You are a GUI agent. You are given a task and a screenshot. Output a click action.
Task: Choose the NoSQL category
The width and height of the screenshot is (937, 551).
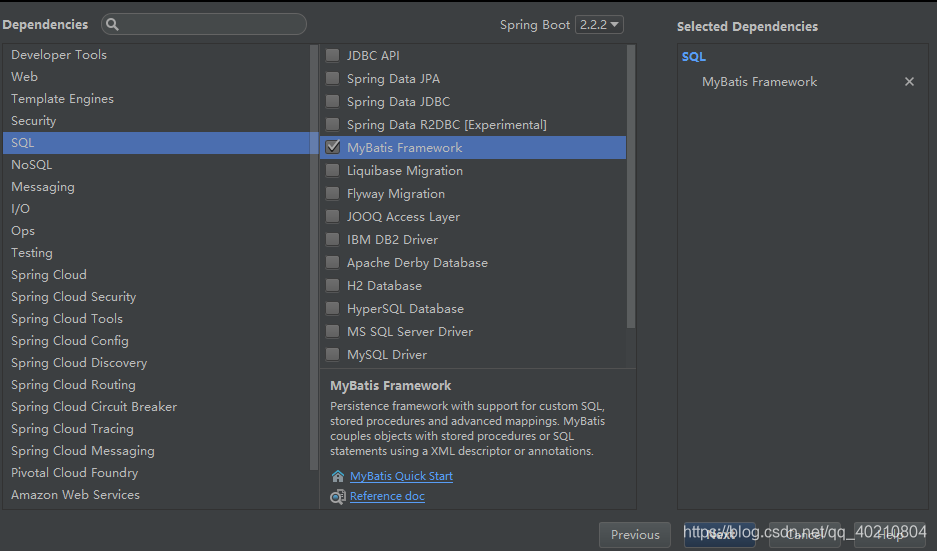point(157,165)
